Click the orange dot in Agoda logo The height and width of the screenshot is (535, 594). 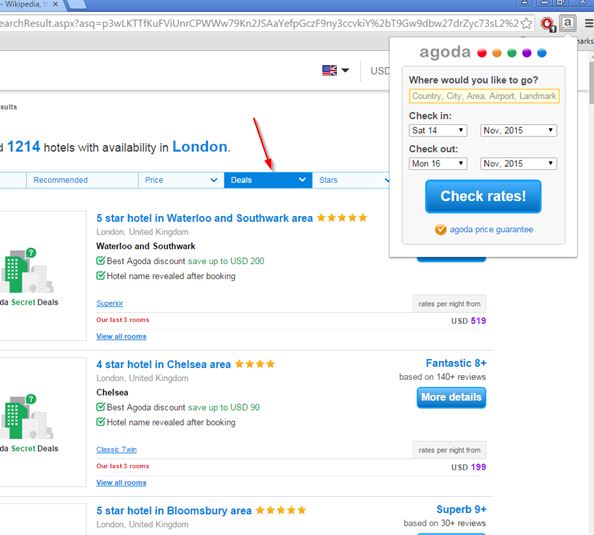497,53
